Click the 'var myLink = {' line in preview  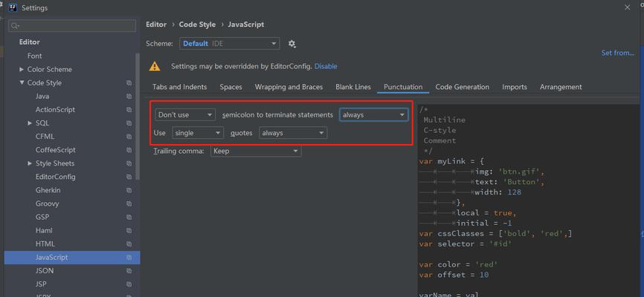[x=452, y=161]
